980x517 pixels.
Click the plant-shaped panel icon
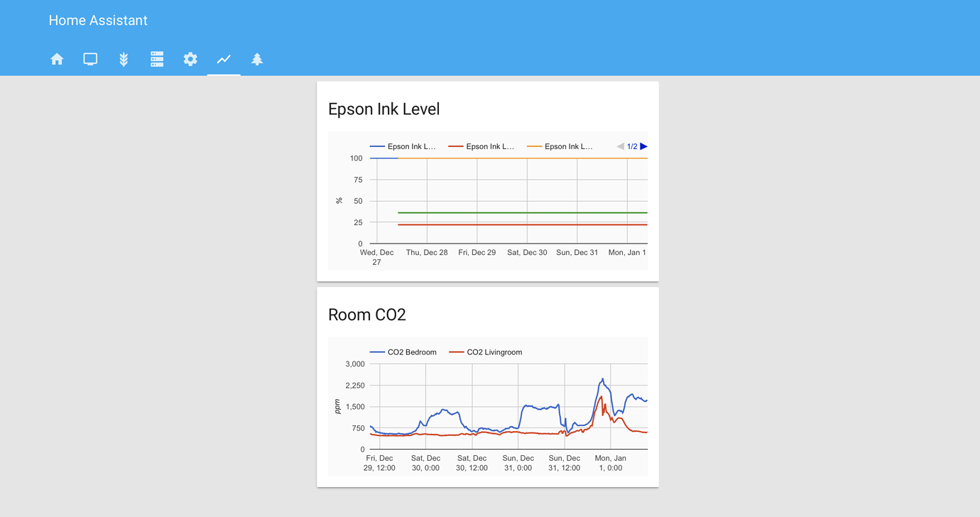coord(124,59)
